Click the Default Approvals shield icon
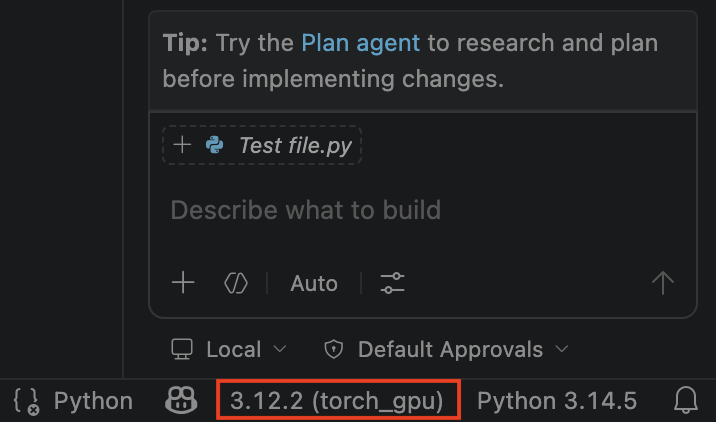 pos(334,349)
